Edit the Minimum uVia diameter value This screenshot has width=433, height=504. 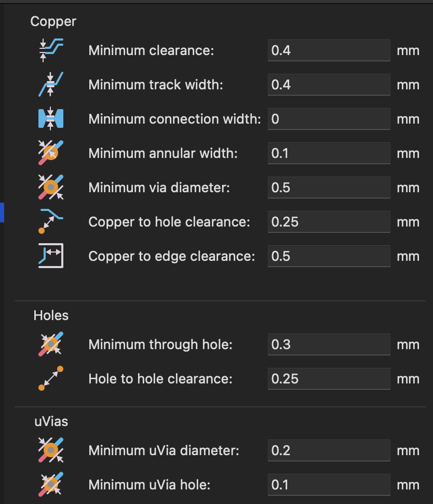coord(329,450)
